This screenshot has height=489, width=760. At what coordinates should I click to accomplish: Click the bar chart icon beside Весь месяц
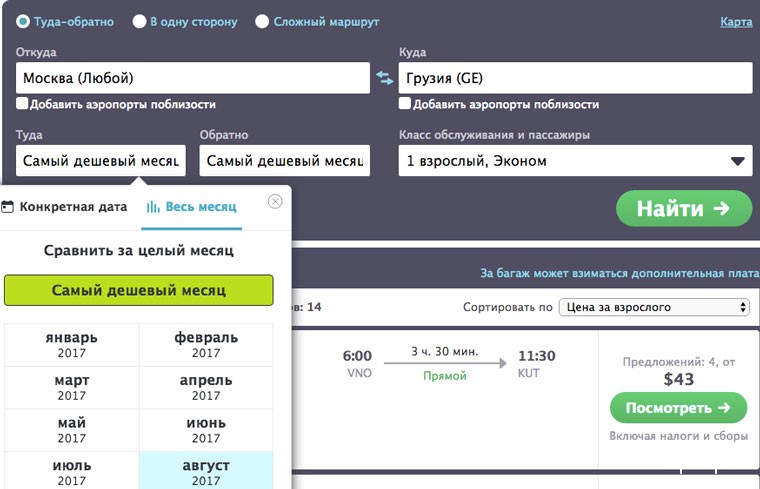153,207
